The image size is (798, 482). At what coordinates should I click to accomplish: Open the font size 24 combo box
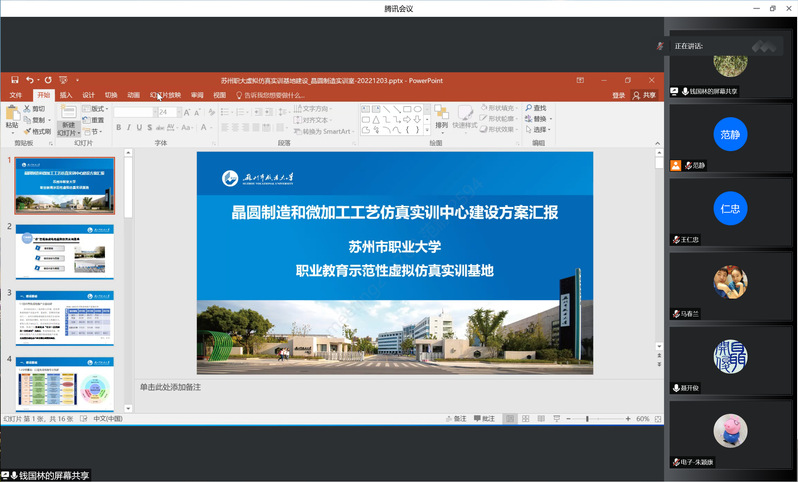(169, 112)
